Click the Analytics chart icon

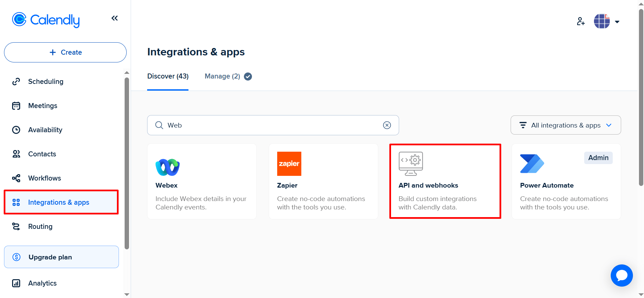pos(16,283)
